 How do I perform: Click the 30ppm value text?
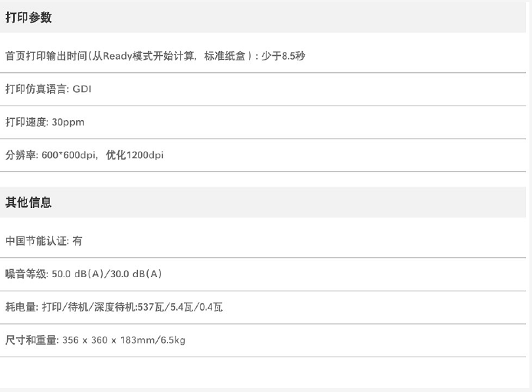pyautogui.click(x=68, y=122)
